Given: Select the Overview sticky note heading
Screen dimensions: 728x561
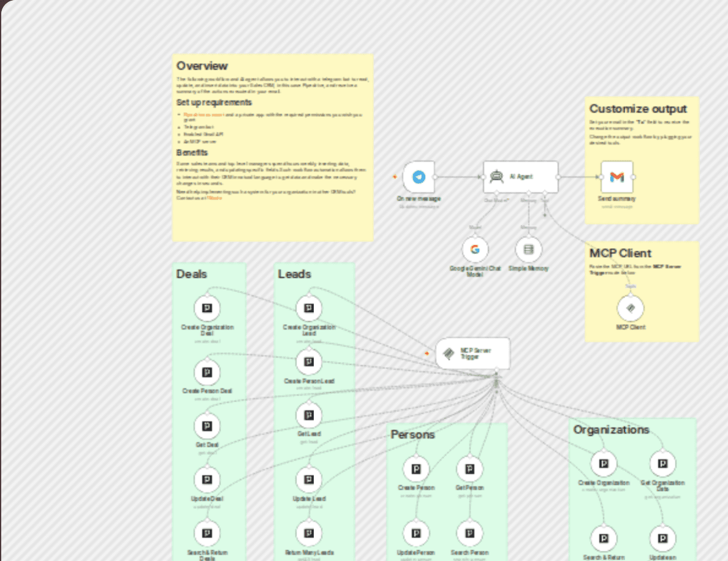Looking at the screenshot, I should click(202, 66).
